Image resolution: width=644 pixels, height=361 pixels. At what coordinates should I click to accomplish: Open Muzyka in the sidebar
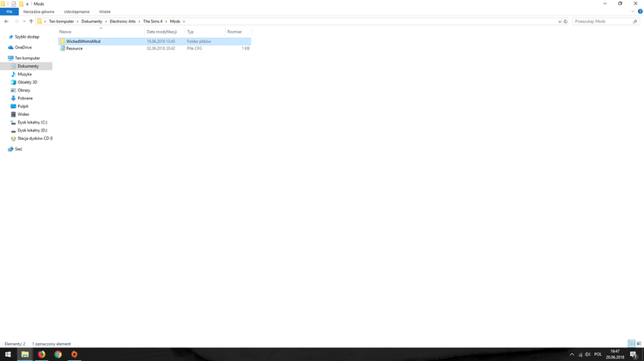(x=24, y=75)
